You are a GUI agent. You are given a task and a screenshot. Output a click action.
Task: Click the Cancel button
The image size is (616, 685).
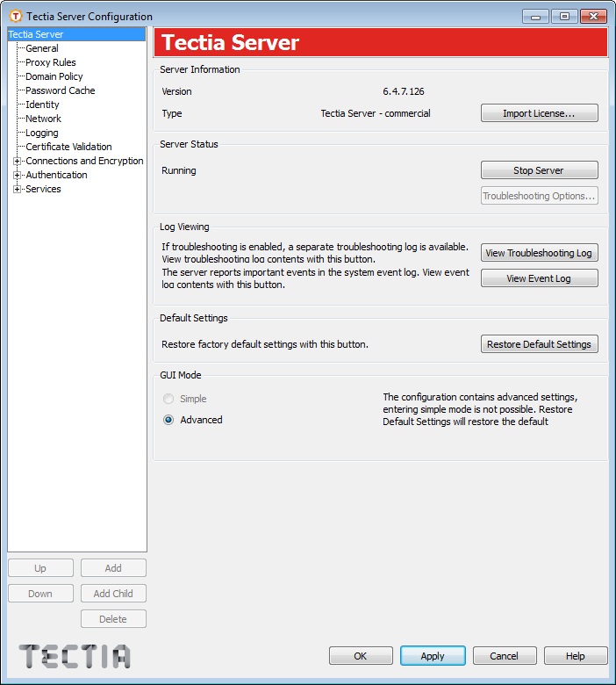[x=505, y=656]
